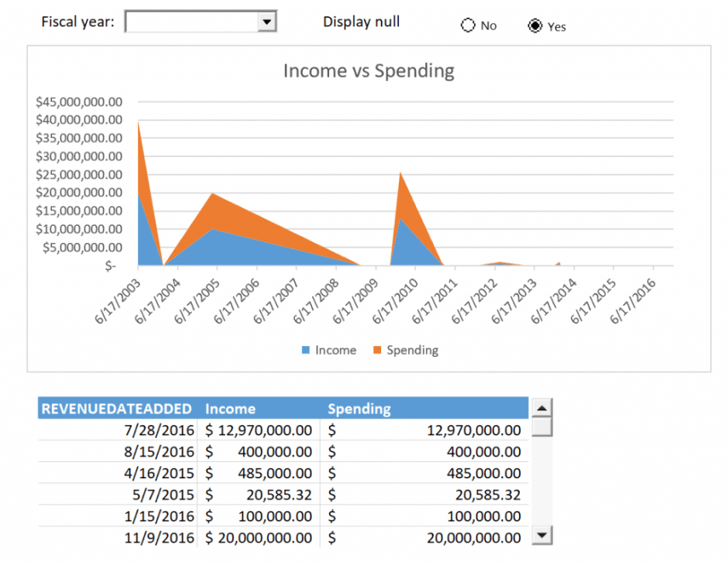The image size is (728, 565).
Task: Select the 'Income vs Spending' chart title
Action: 369,70
